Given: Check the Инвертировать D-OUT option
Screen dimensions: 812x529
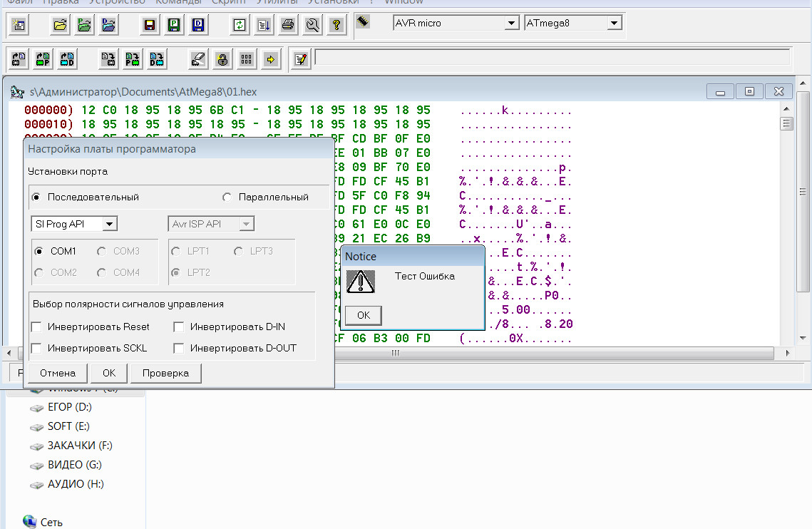Looking at the screenshot, I should point(179,348).
